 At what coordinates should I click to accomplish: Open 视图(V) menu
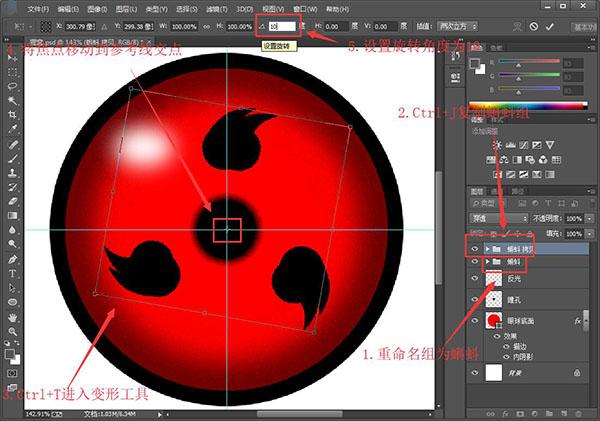273,9
